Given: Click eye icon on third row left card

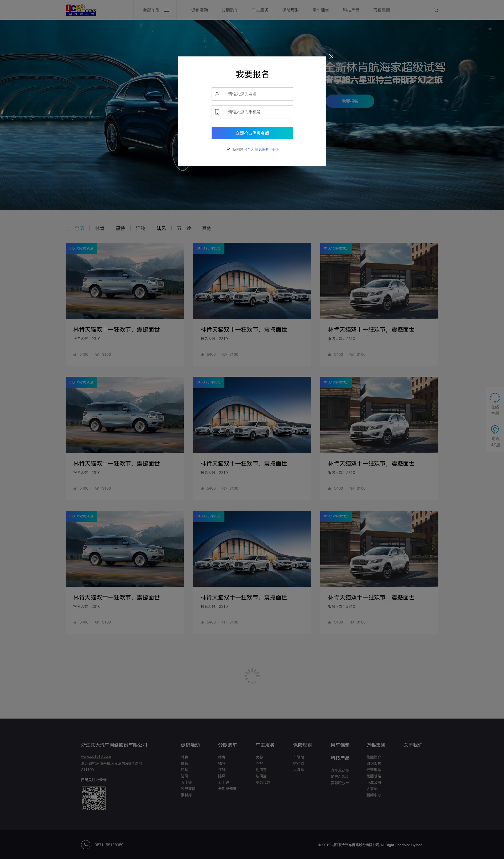Looking at the screenshot, I should 97,622.
